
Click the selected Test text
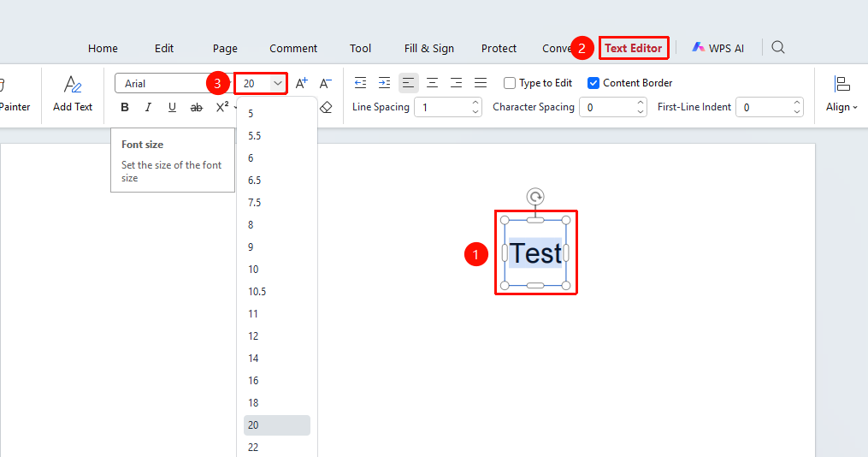tap(535, 253)
